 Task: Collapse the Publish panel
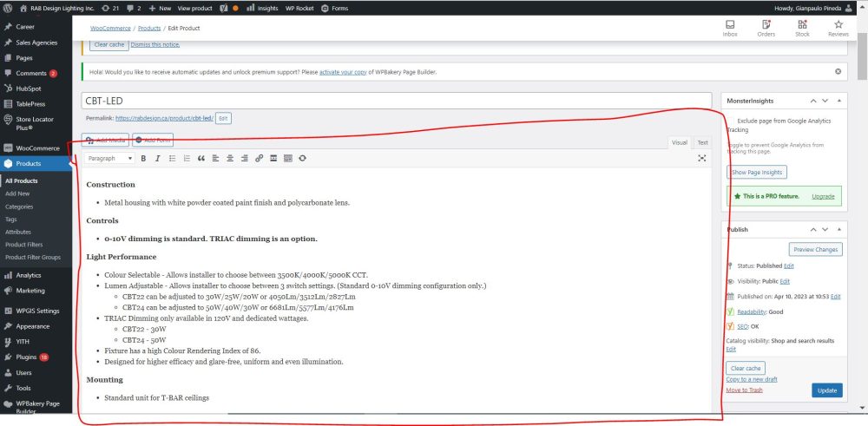click(x=838, y=230)
